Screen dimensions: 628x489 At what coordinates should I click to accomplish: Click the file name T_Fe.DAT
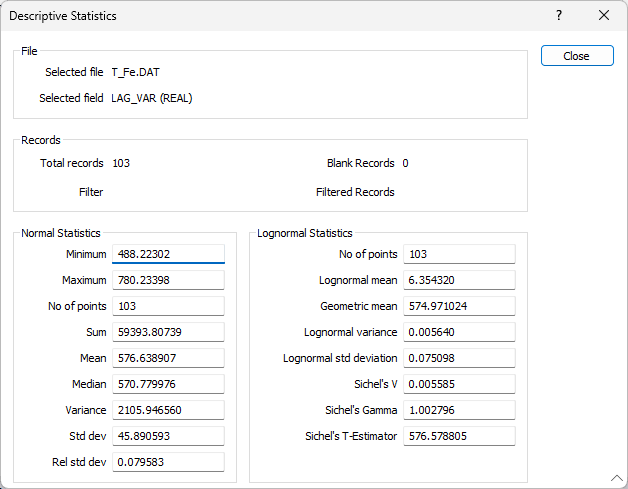pos(135,72)
